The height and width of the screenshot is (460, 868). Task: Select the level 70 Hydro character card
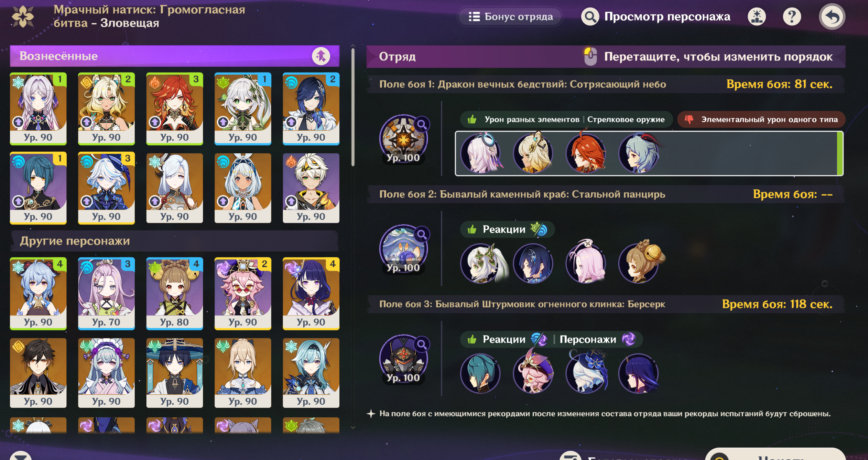[x=106, y=293]
